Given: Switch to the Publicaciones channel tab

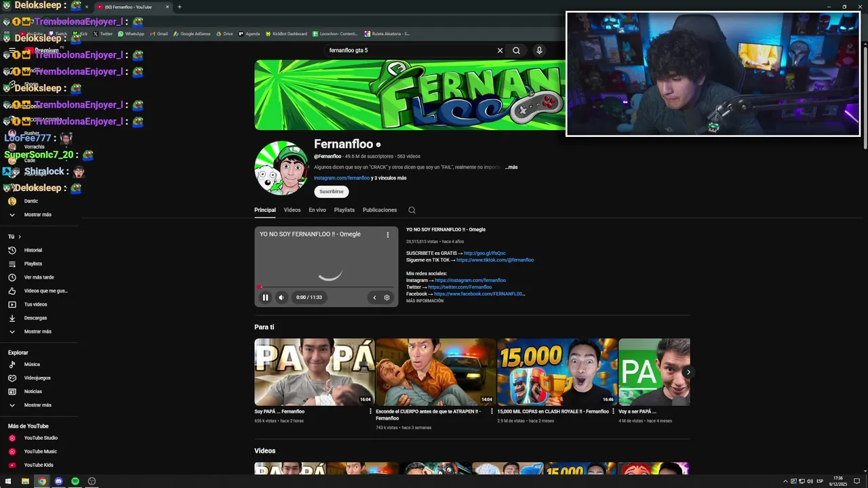Looking at the screenshot, I should click(380, 210).
